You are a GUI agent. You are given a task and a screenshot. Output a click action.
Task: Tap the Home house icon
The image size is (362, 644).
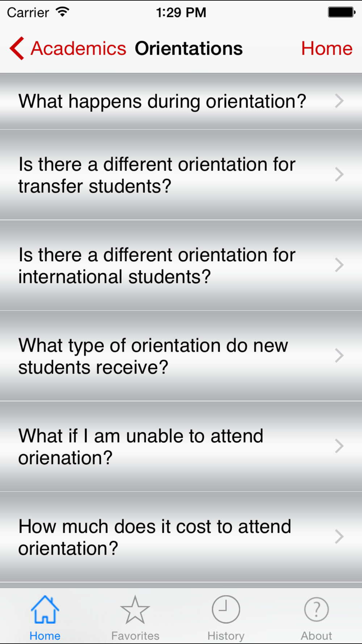pos(45,609)
